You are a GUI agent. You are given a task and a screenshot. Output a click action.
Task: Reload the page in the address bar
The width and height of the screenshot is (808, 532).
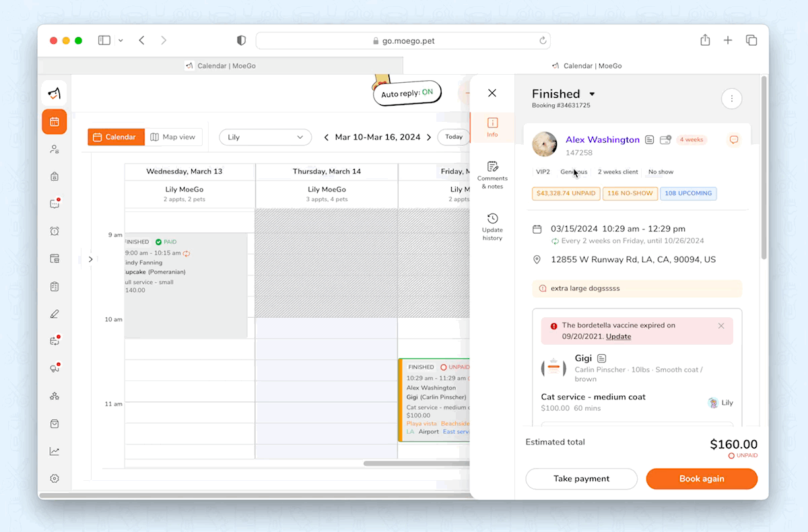[543, 41]
